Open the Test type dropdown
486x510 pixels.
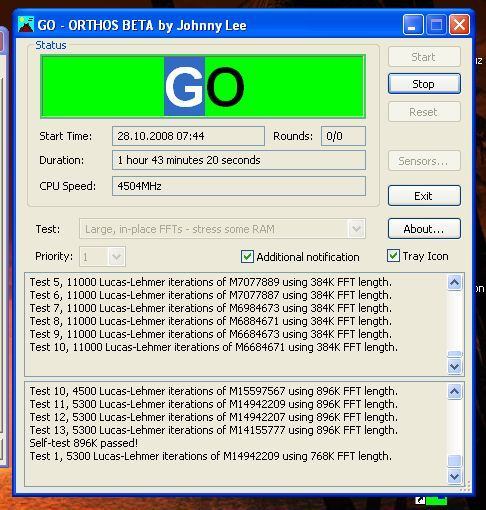coord(356,229)
